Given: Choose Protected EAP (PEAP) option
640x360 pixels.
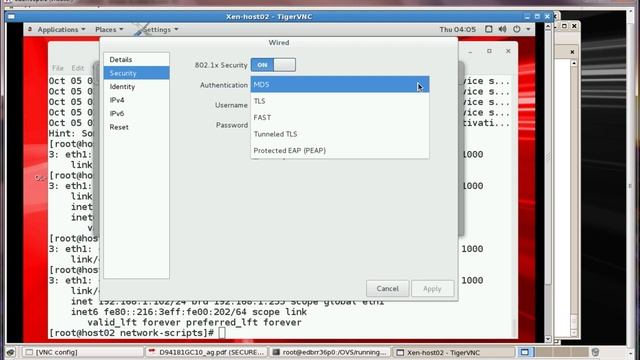Looking at the screenshot, I should 340,150.
